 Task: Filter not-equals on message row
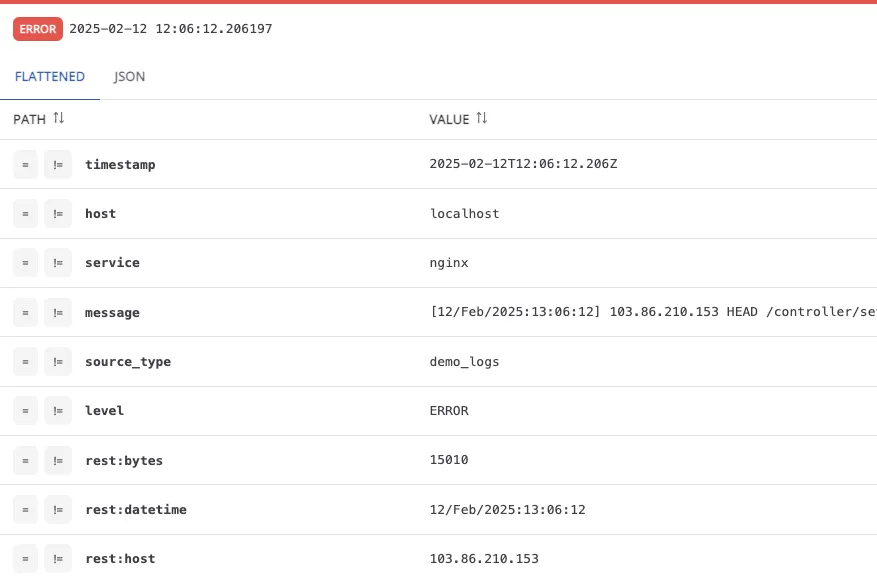pyautogui.click(x=58, y=313)
